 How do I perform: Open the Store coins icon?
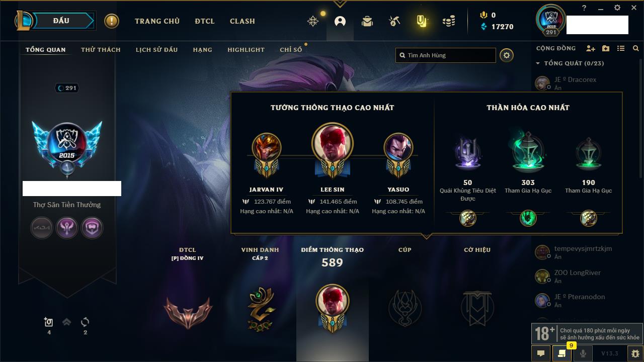coord(449,21)
